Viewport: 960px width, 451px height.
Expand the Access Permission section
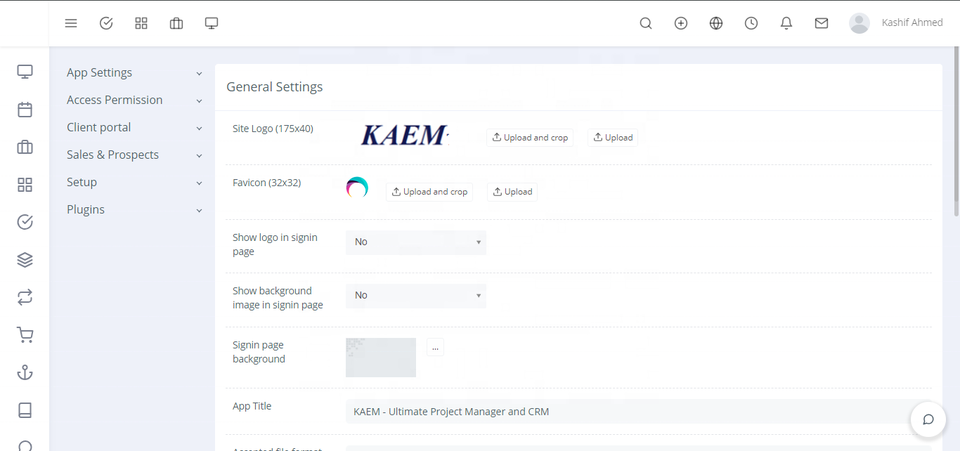click(x=133, y=100)
